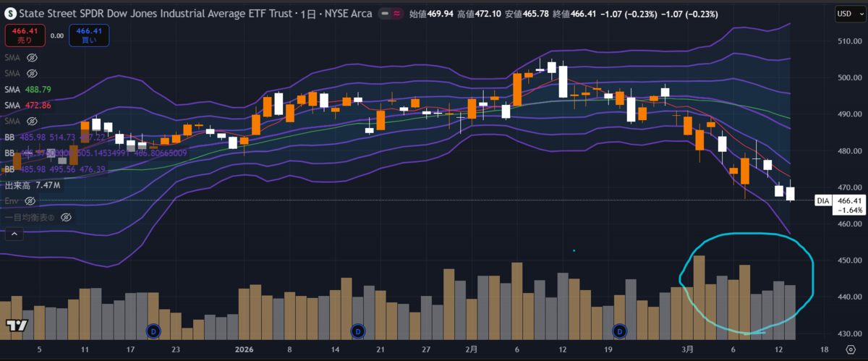The height and width of the screenshot is (361, 868).
Task: Show the topmost hidden SMA via its eye icon
Action: [31, 57]
